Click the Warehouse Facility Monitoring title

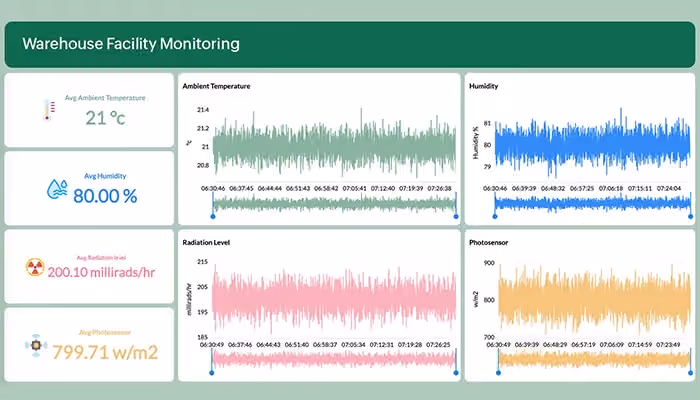[131, 44]
